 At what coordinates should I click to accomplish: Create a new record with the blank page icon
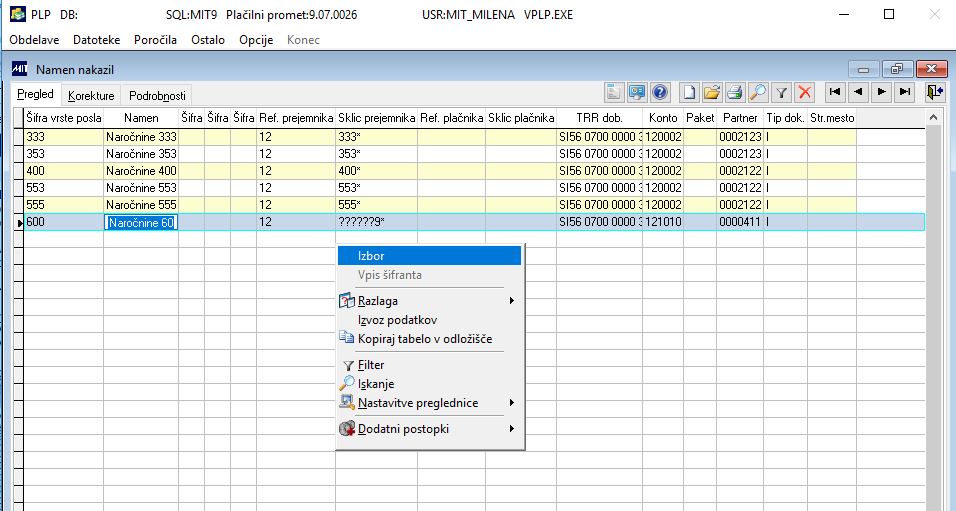(689, 92)
